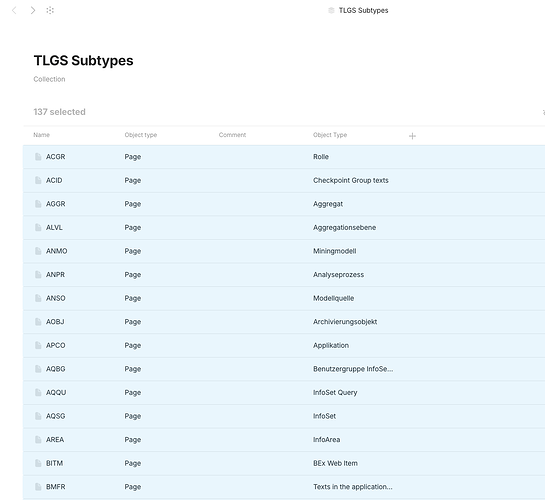Click the page icon beside ANMO
This screenshot has height=500, width=545.
[38, 251]
